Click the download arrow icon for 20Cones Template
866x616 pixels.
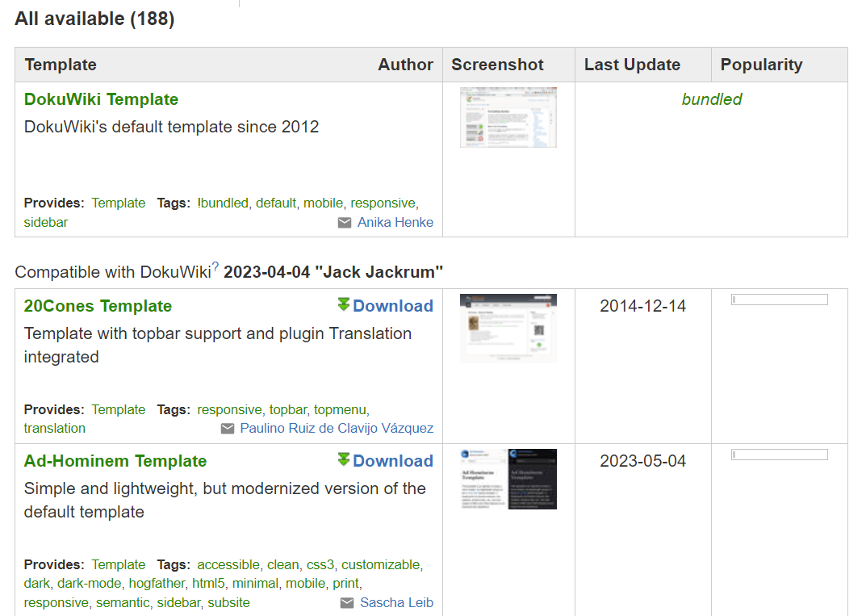(344, 304)
